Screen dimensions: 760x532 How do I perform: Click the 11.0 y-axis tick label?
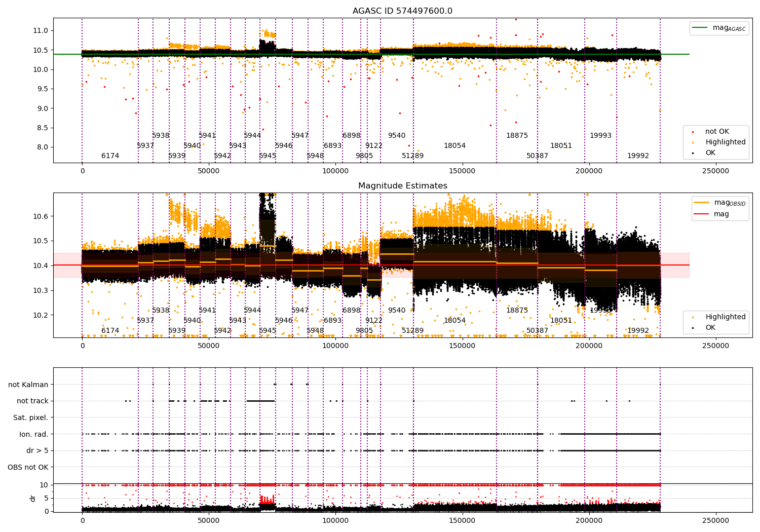(41, 30)
